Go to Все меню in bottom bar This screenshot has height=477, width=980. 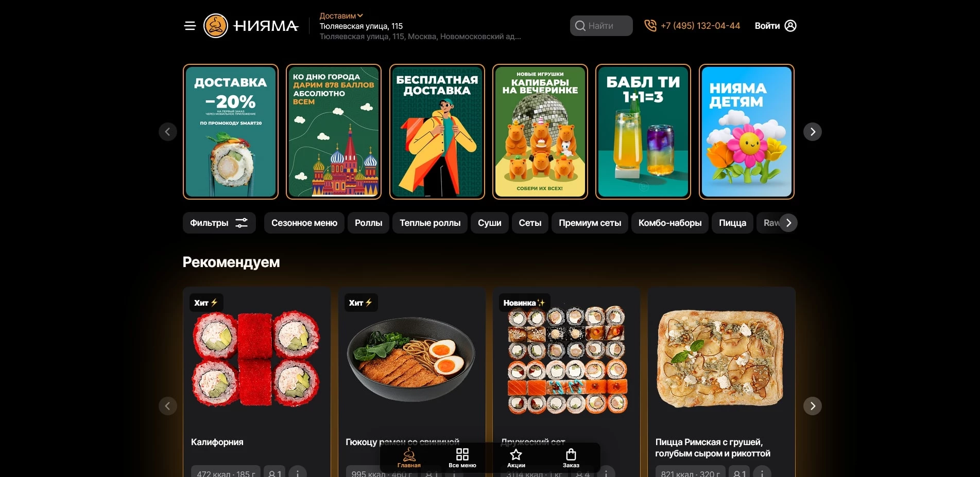[x=462, y=457]
